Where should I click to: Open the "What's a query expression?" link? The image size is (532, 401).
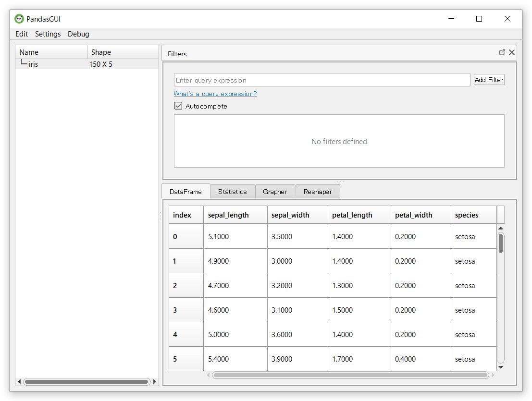(x=215, y=94)
